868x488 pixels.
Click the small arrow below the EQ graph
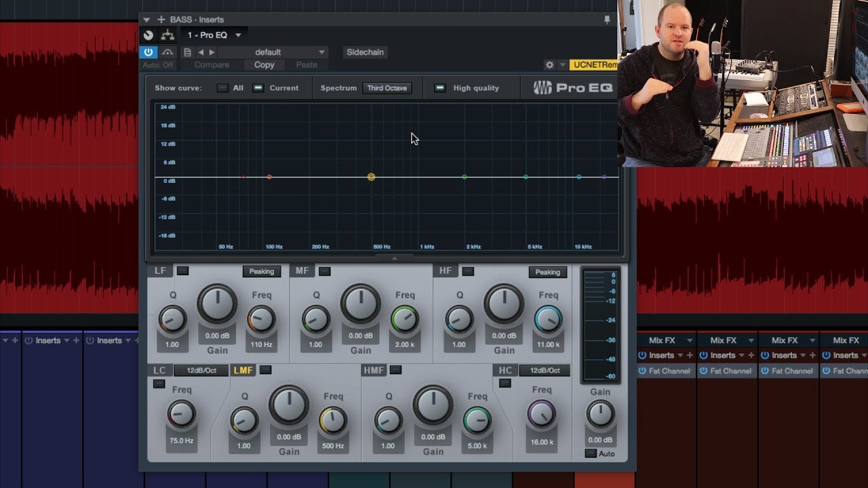[x=394, y=258]
